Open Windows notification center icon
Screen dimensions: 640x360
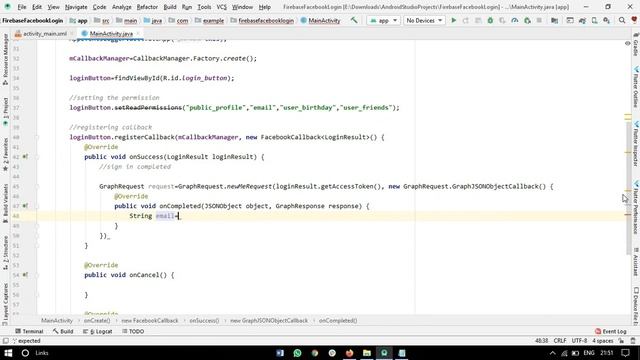(626, 353)
